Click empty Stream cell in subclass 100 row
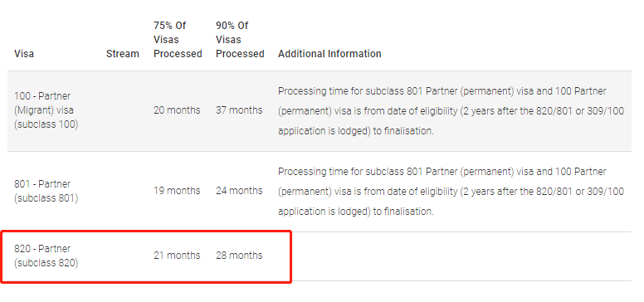 122,111
